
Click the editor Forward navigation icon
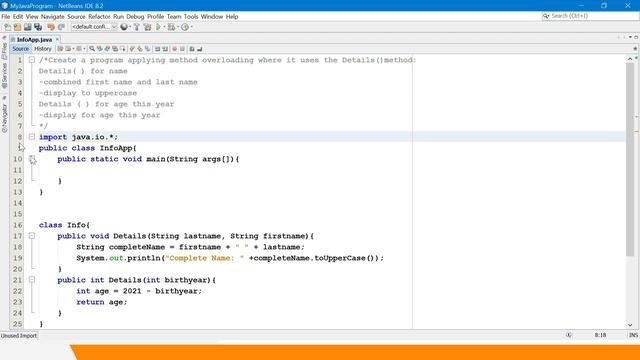pyautogui.click(x=79, y=49)
